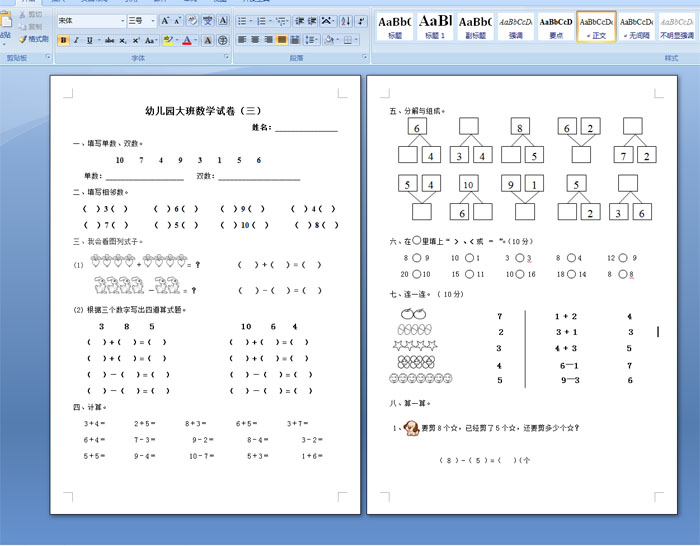This screenshot has height=546, width=700.
Task: Apply yellow text highlight color
Action: tap(167, 41)
